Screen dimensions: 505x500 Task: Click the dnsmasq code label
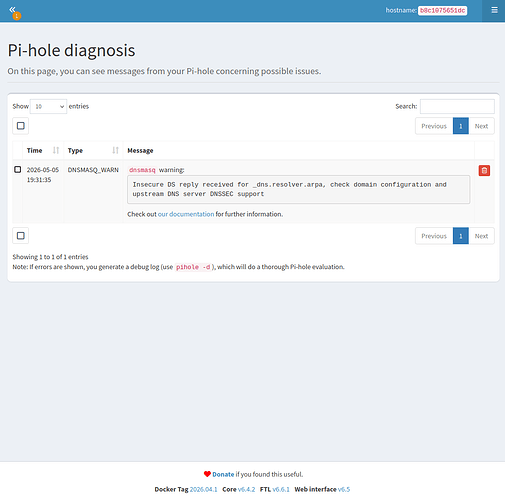click(142, 170)
